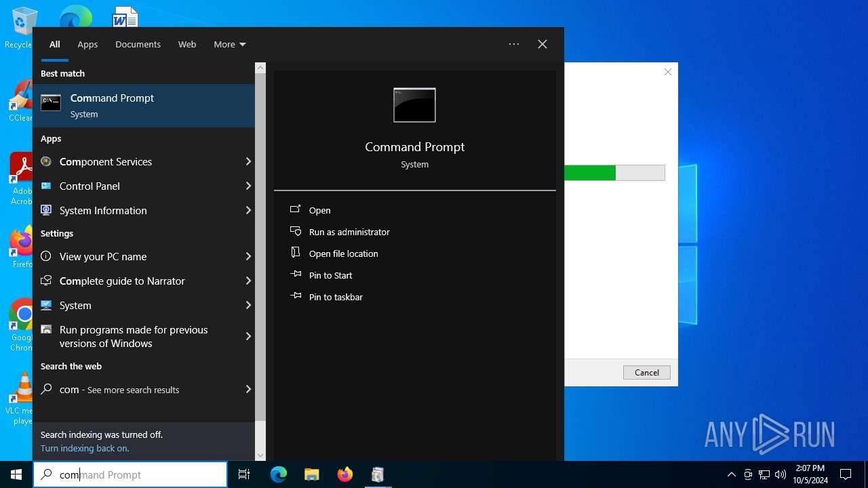868x488 pixels.
Task: Expand the web search 'com' result arrow
Action: 248,389
